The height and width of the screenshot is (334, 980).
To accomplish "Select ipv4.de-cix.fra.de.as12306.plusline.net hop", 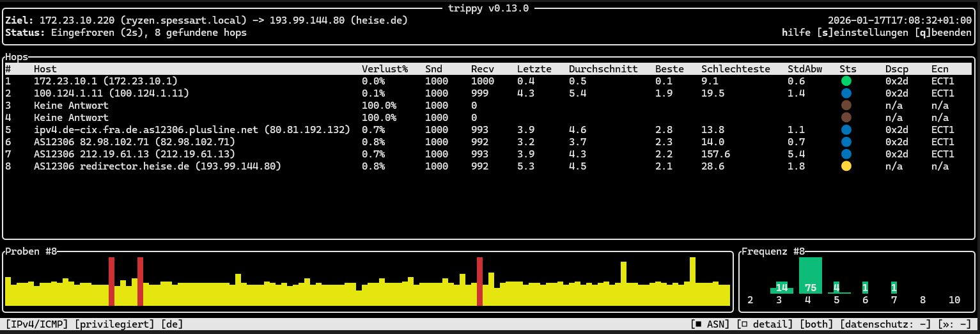I will point(488,130).
